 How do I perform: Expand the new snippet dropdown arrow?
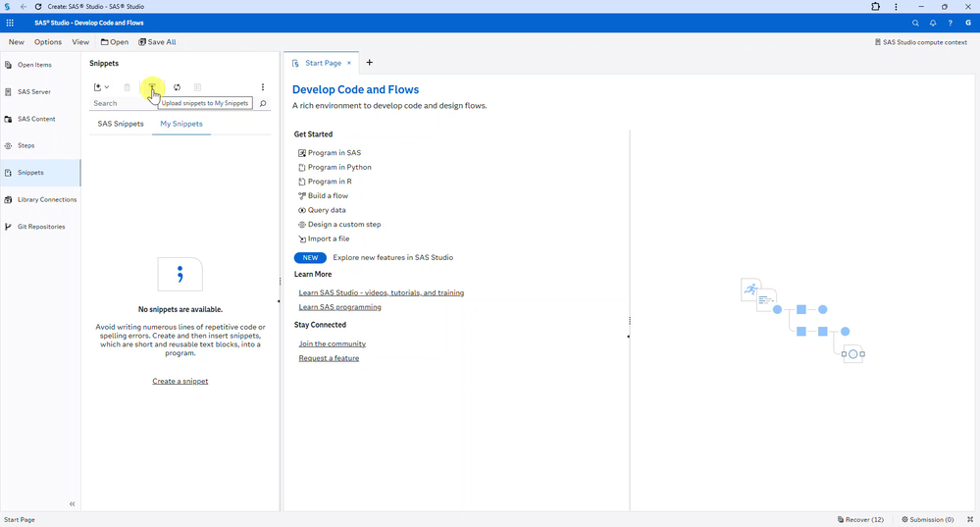pos(107,87)
